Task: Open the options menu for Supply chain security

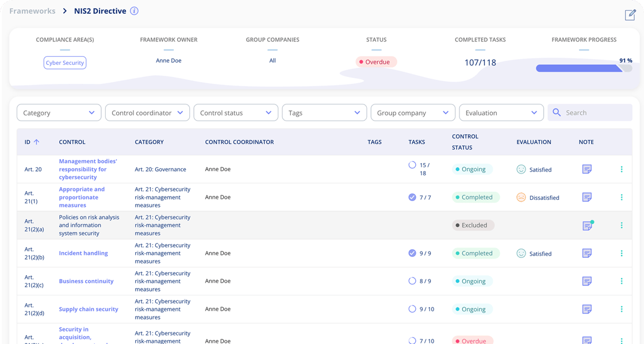Action: tap(622, 309)
